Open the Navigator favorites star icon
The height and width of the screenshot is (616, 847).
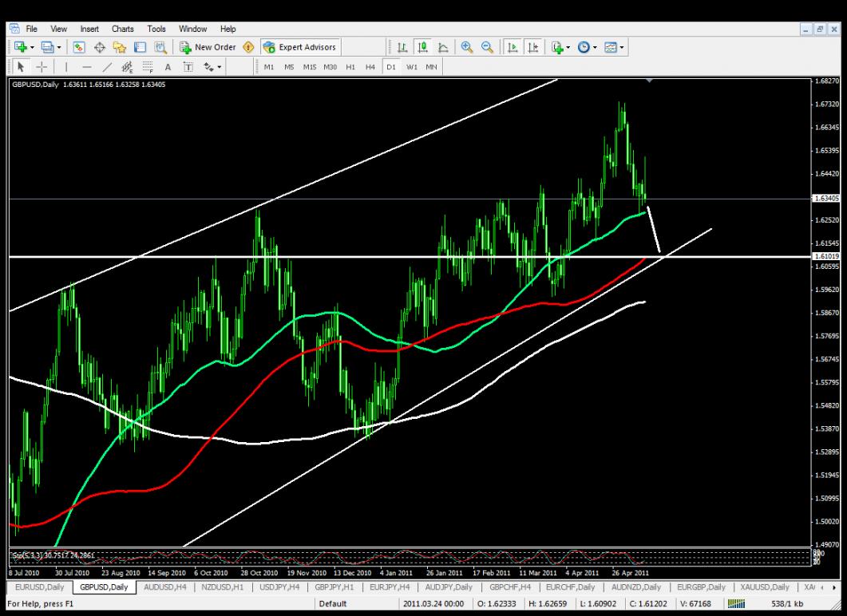(x=120, y=48)
